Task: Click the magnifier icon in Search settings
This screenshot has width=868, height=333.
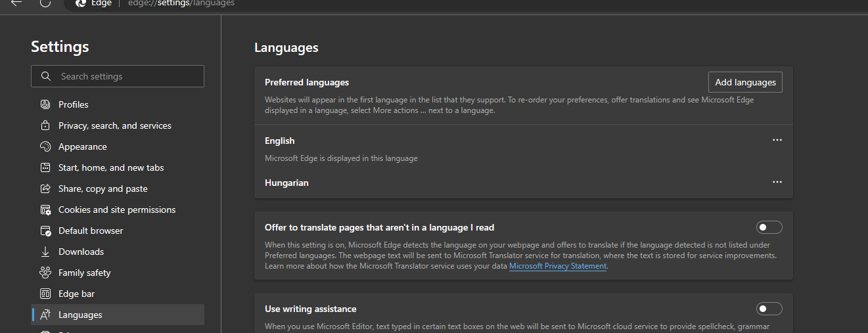Action: [46, 76]
